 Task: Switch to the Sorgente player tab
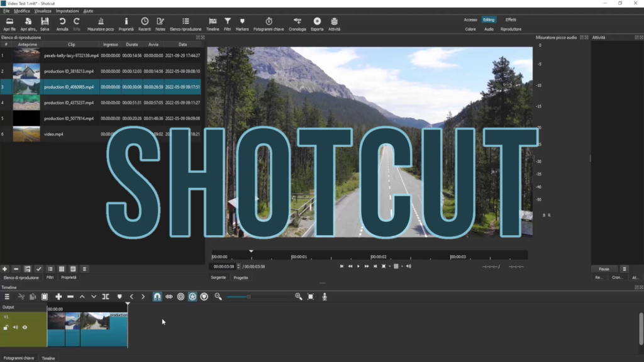[218, 278]
